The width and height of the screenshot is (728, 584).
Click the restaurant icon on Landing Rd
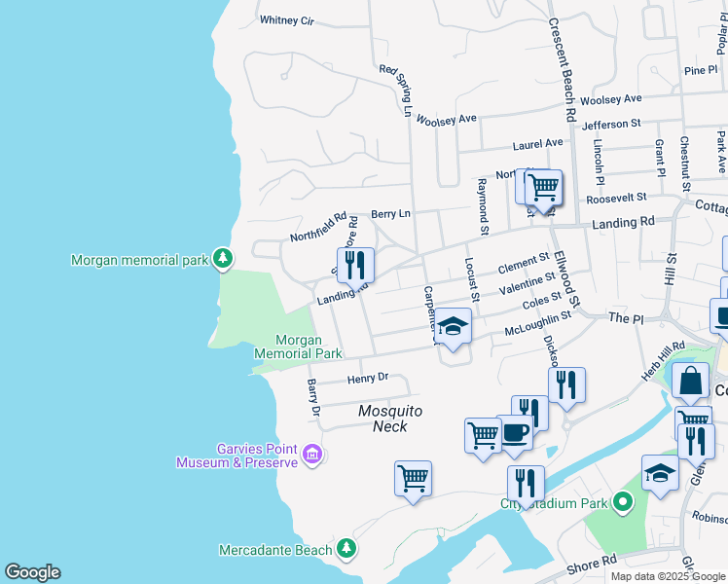tap(354, 265)
